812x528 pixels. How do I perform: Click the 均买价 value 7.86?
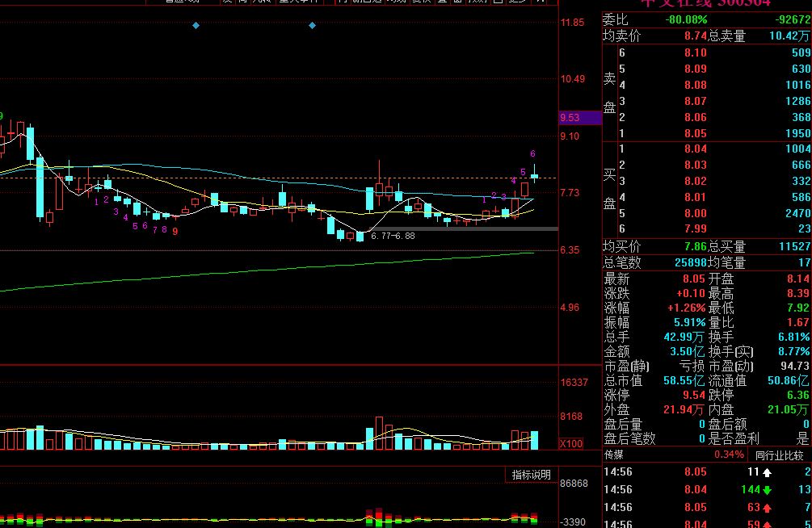point(696,246)
